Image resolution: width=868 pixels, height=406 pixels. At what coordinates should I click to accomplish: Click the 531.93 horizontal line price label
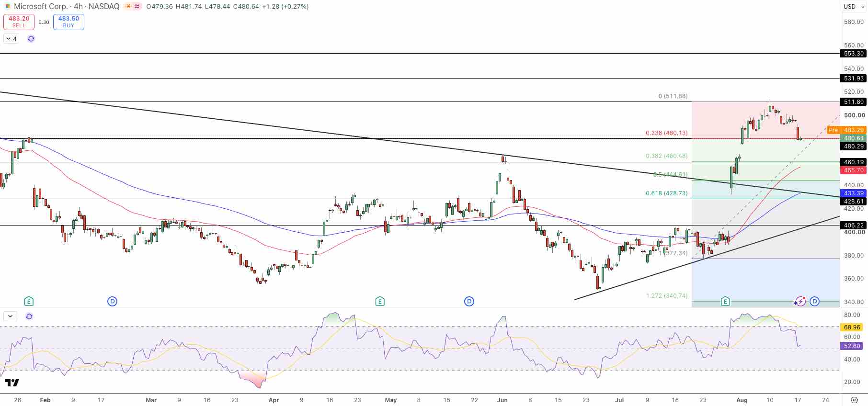coord(854,79)
